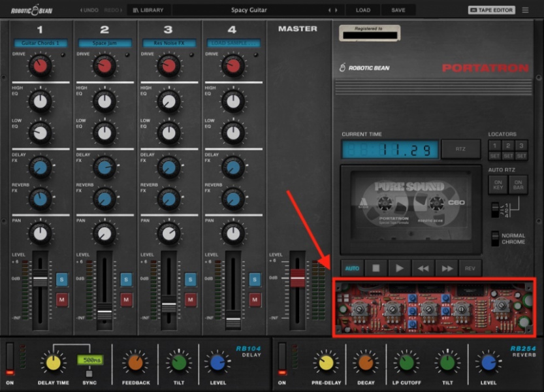Open the Library browser

(148, 10)
